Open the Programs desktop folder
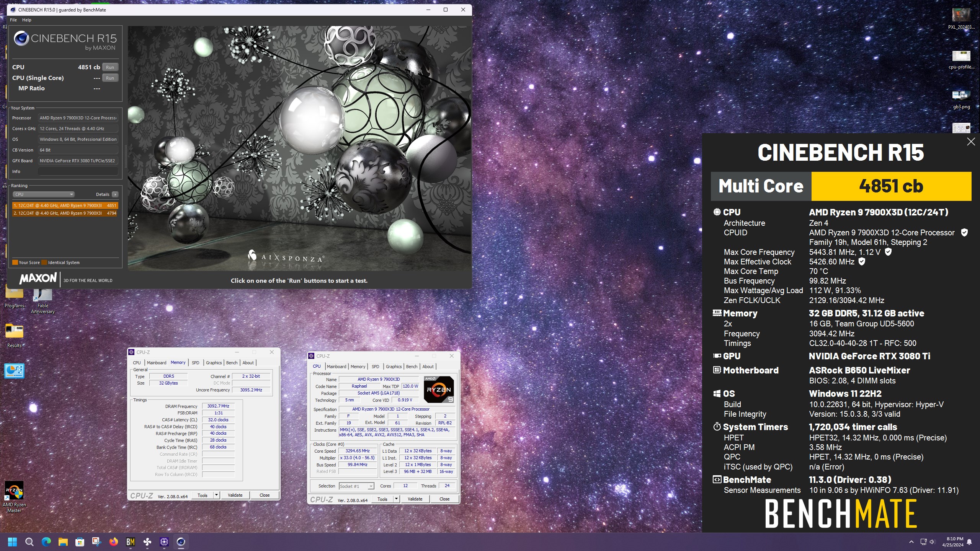 14,299
